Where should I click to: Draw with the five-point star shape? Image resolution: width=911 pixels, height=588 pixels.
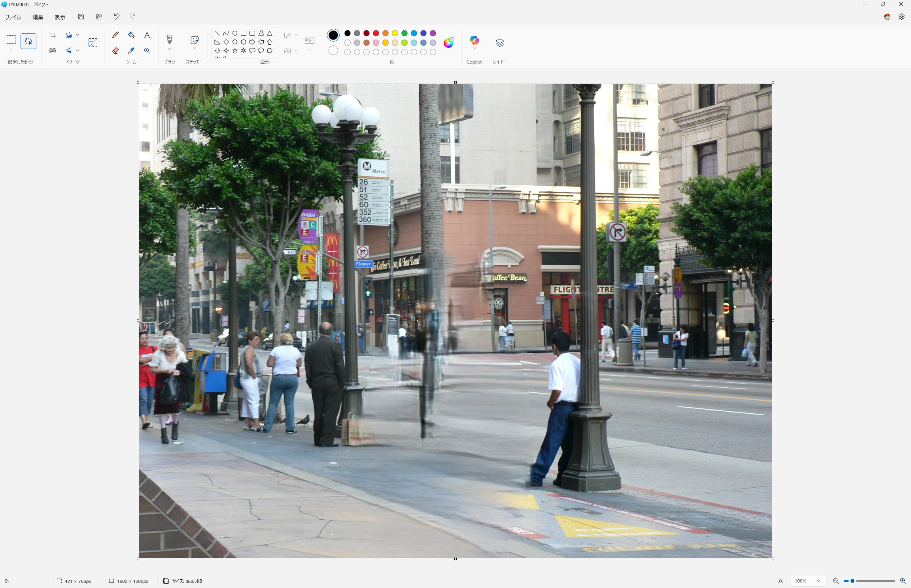235,51
